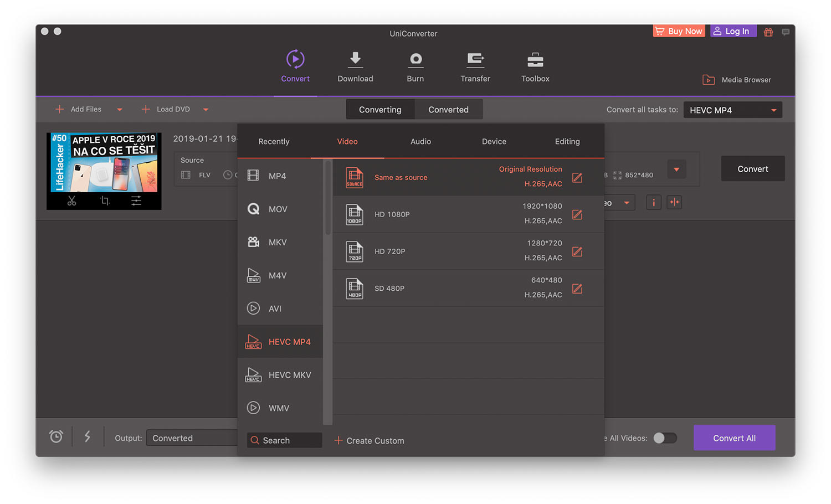Open the Load DVD dropdown arrow
This screenshot has height=504, width=831.
[x=206, y=110]
